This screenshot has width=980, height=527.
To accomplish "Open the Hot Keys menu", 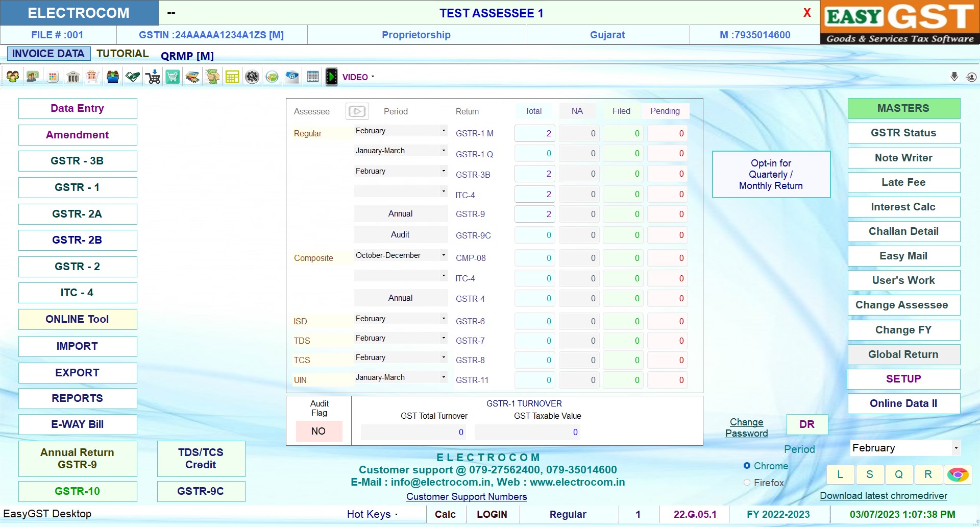I will coord(372,514).
